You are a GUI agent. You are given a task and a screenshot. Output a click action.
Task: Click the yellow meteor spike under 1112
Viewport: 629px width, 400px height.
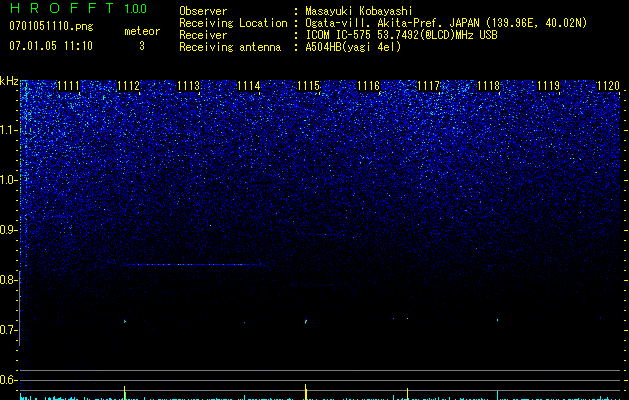pyautogui.click(x=125, y=393)
